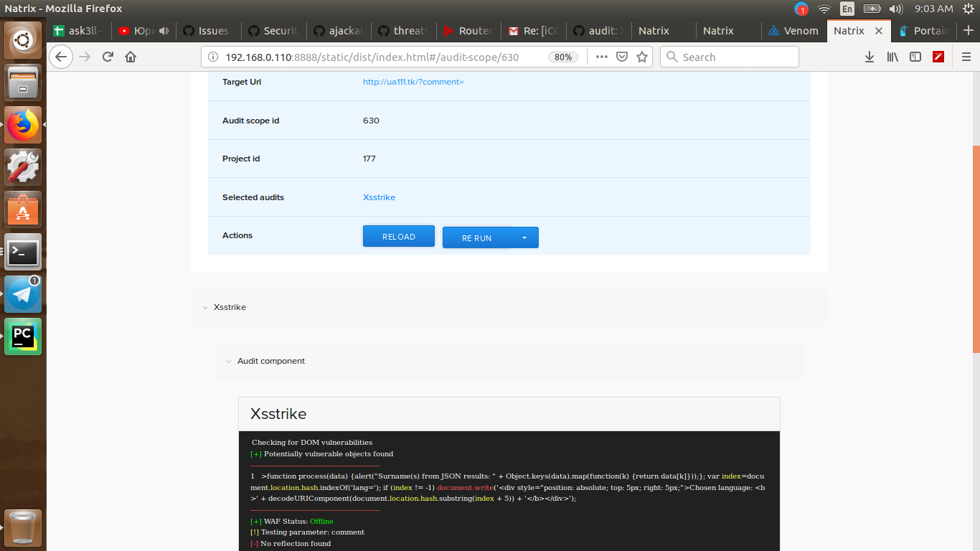Open the Firefox hamburger menu
Screen dimensions: 980x551
[966, 57]
